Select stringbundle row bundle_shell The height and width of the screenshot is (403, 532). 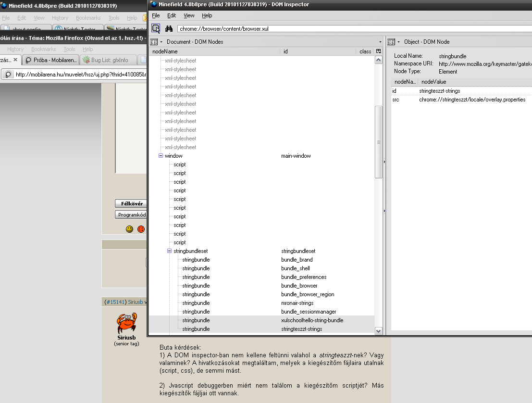(261, 268)
